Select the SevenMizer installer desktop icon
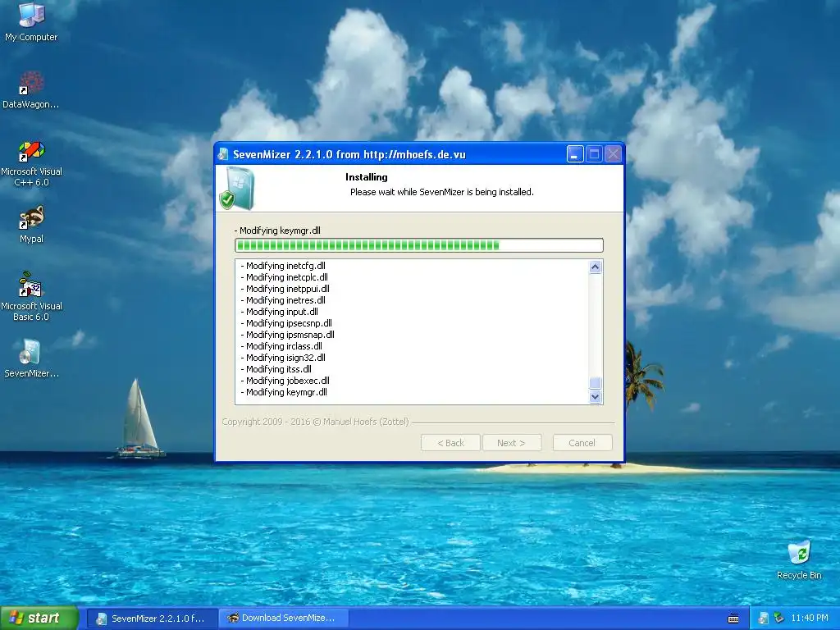840x630 pixels. (x=31, y=358)
